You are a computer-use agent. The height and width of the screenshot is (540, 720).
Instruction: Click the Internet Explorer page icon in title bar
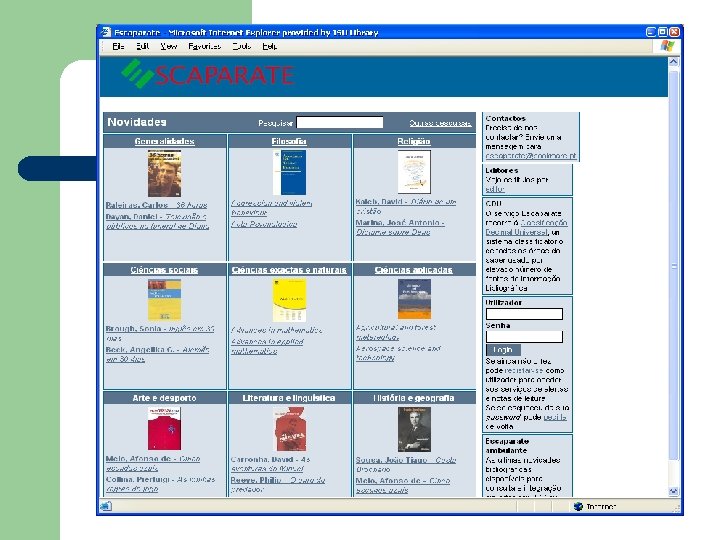(x=106, y=32)
